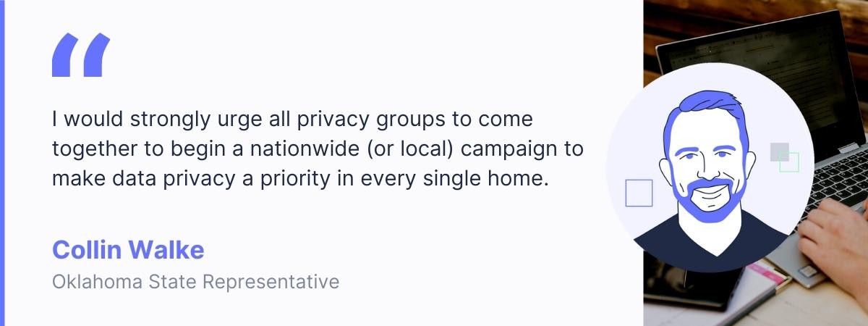This screenshot has width=868, height=326.
Task: Click the large blue quotation mark icon
Action: click(x=80, y=55)
